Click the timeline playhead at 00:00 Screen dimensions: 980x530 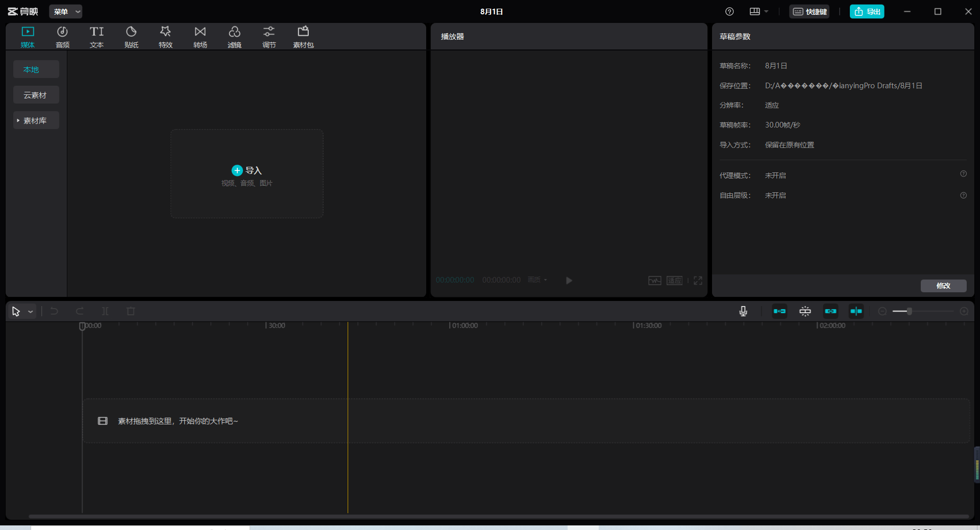tap(82, 326)
